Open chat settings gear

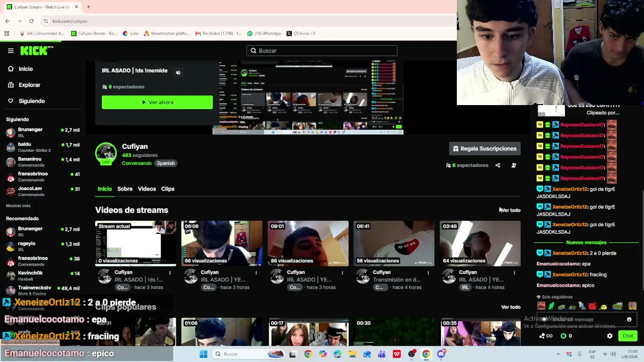tap(610, 336)
